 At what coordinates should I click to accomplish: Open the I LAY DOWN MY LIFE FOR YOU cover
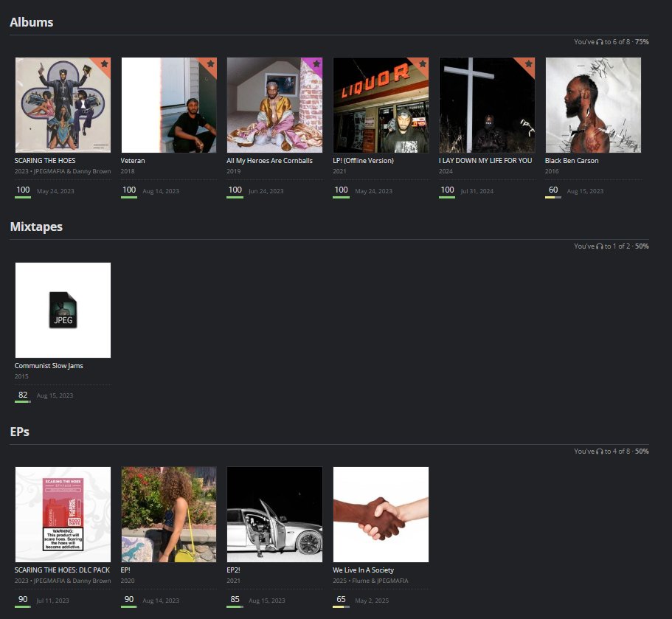[x=487, y=105]
